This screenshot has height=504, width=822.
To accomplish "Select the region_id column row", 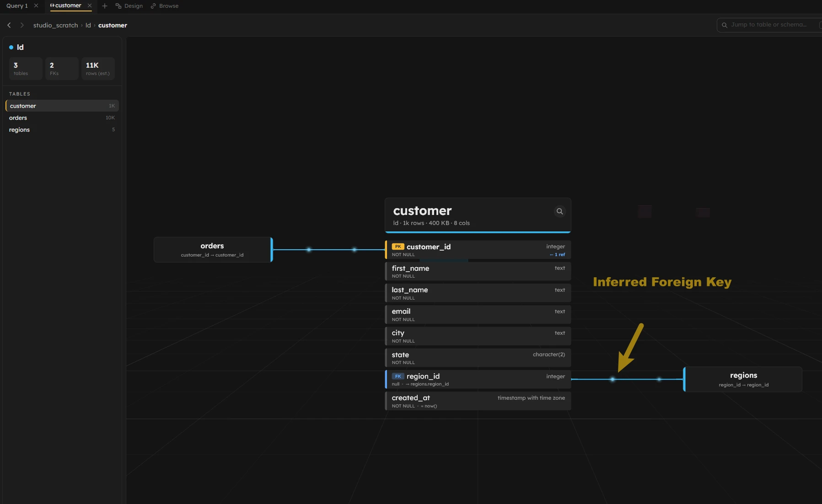I will pos(478,380).
